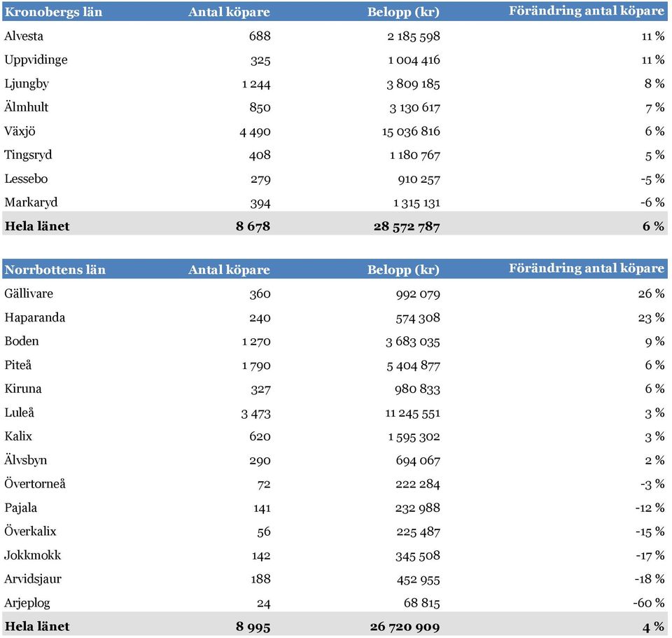Viewport: 672px width, 638px height.
Task: Click Luleå's amount 11 245 551
Action: [x=412, y=413]
